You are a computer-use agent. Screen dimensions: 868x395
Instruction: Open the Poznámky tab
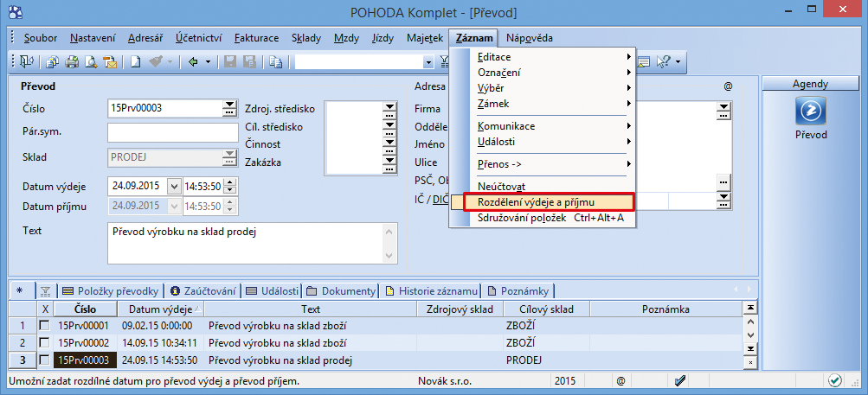pos(518,291)
